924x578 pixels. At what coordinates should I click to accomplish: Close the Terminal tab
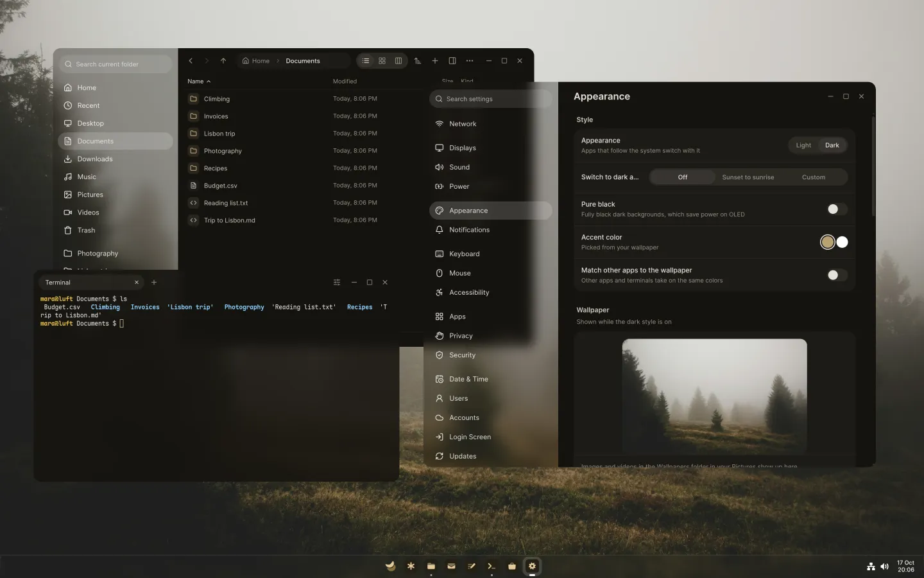pyautogui.click(x=137, y=283)
